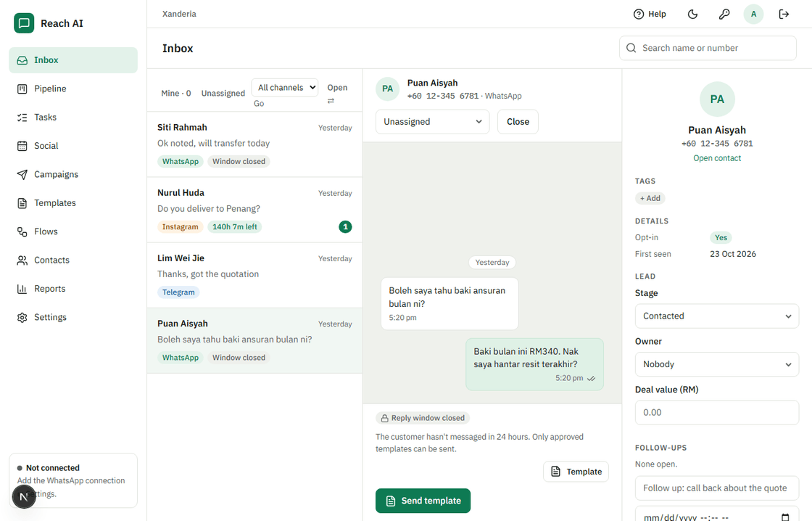812x521 pixels.
Task: Click the Yesterday date separator
Action: click(x=492, y=263)
